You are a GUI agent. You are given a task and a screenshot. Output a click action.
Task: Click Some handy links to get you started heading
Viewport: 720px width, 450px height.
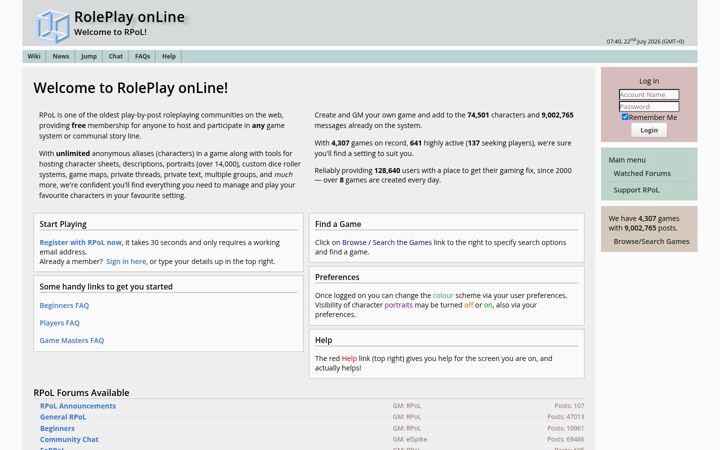pos(106,287)
